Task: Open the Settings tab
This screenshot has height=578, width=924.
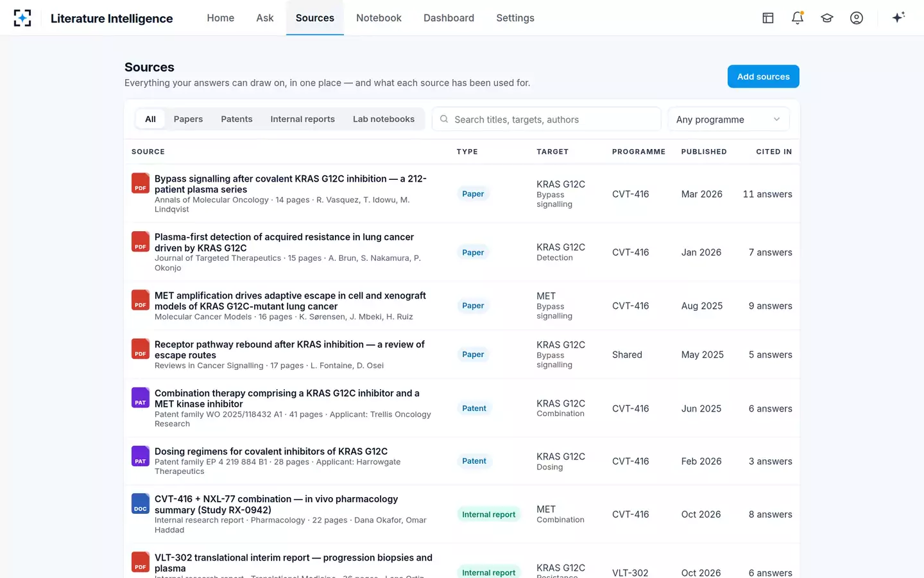Action: pyautogui.click(x=515, y=18)
